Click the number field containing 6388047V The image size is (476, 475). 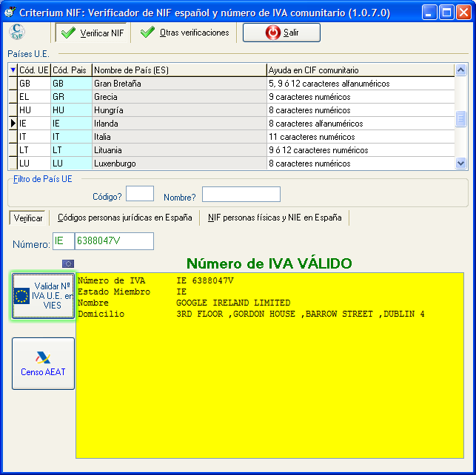(x=114, y=241)
